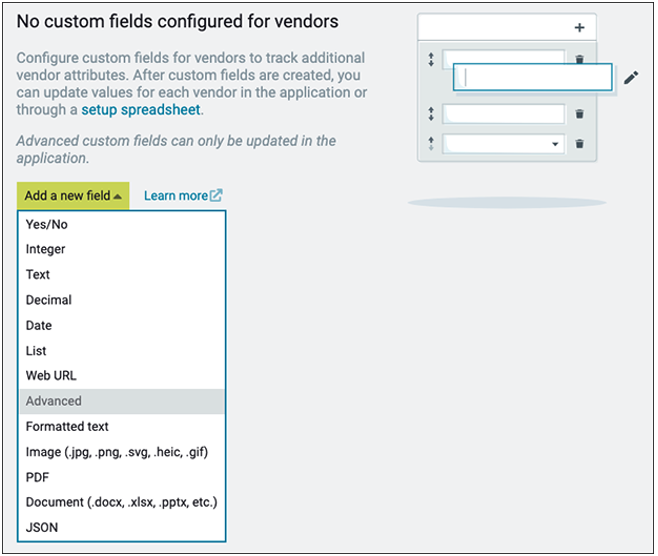Click the middle row reorder arrows handle
Image resolution: width=658 pixels, height=556 pixels.
tap(431, 114)
